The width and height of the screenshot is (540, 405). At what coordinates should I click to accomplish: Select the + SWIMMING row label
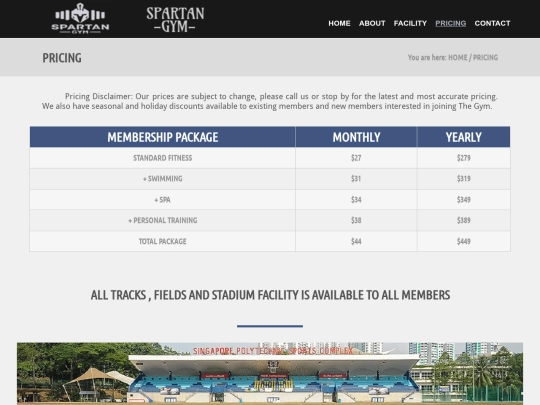point(163,179)
